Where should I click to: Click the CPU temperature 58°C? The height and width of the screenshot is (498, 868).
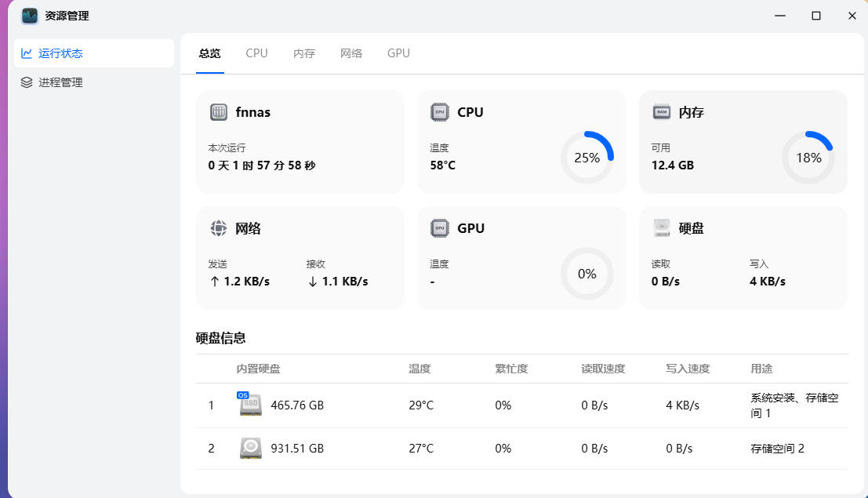443,165
